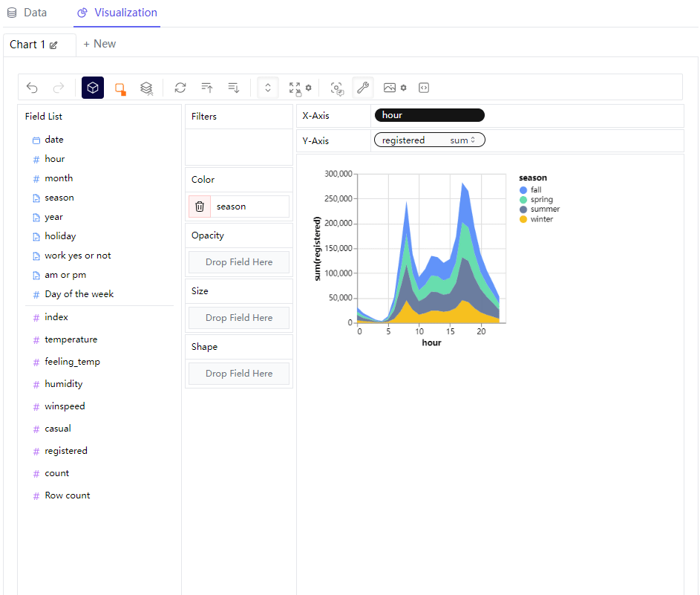
Task: Click the Size Drop Field Here box
Action: (x=239, y=318)
